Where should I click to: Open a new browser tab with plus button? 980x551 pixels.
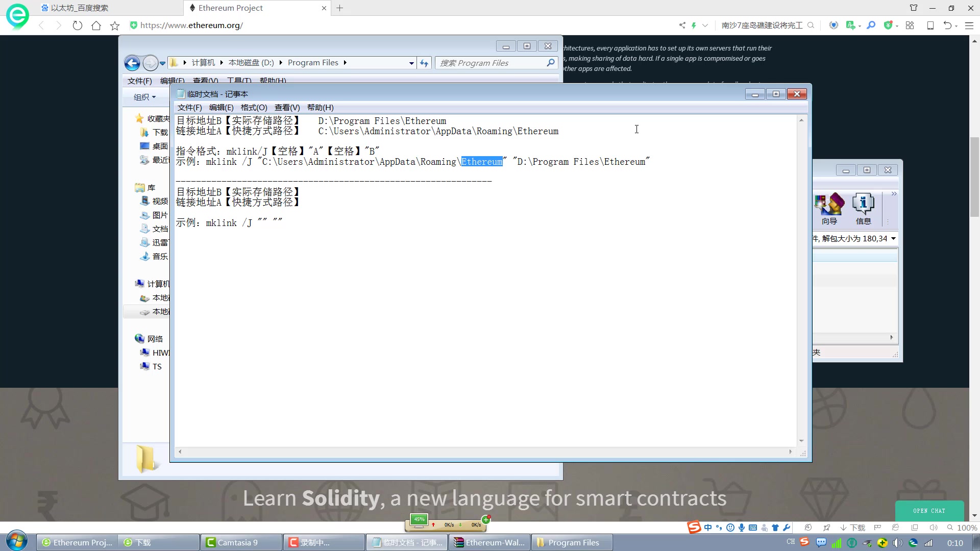(340, 8)
